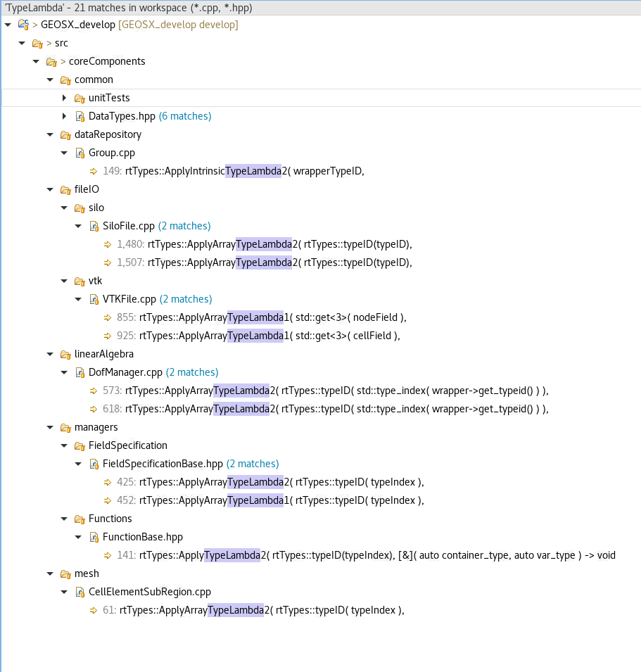Click the mesh folder icon

65,573
